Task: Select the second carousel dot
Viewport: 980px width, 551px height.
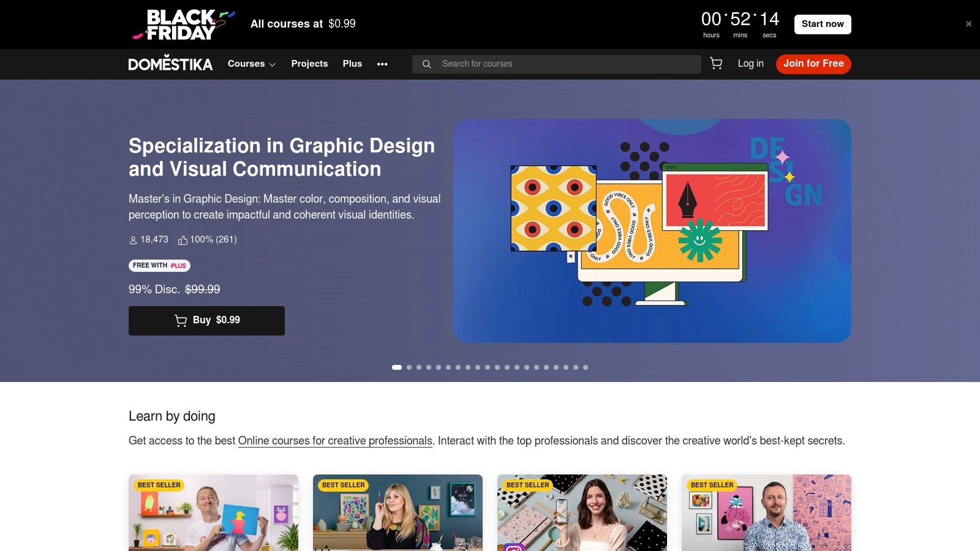Action: point(409,367)
